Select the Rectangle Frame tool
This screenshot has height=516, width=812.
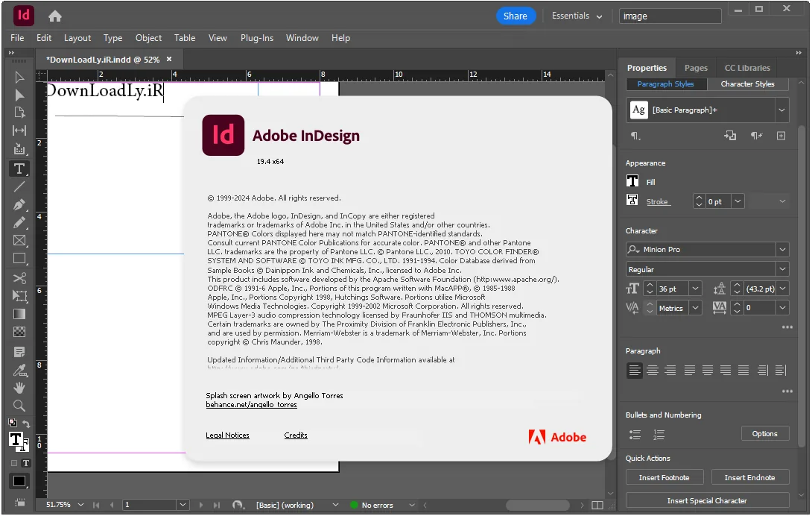pos(19,241)
